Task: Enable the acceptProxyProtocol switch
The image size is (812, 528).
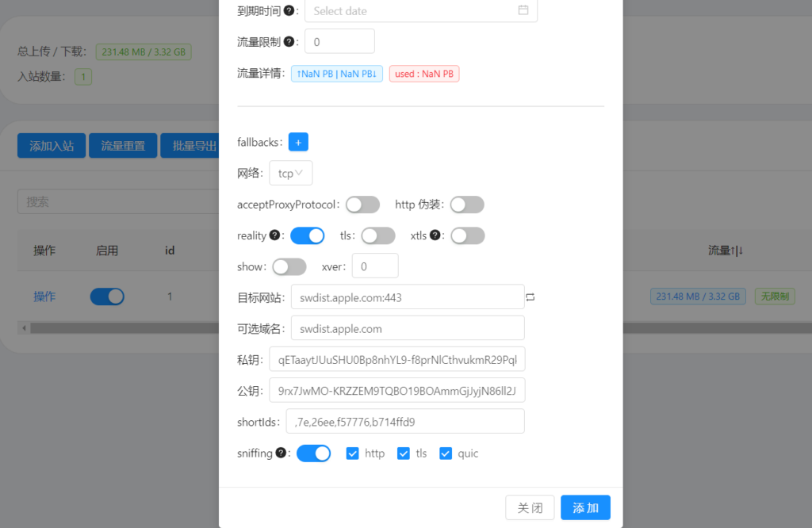Action: coord(362,205)
